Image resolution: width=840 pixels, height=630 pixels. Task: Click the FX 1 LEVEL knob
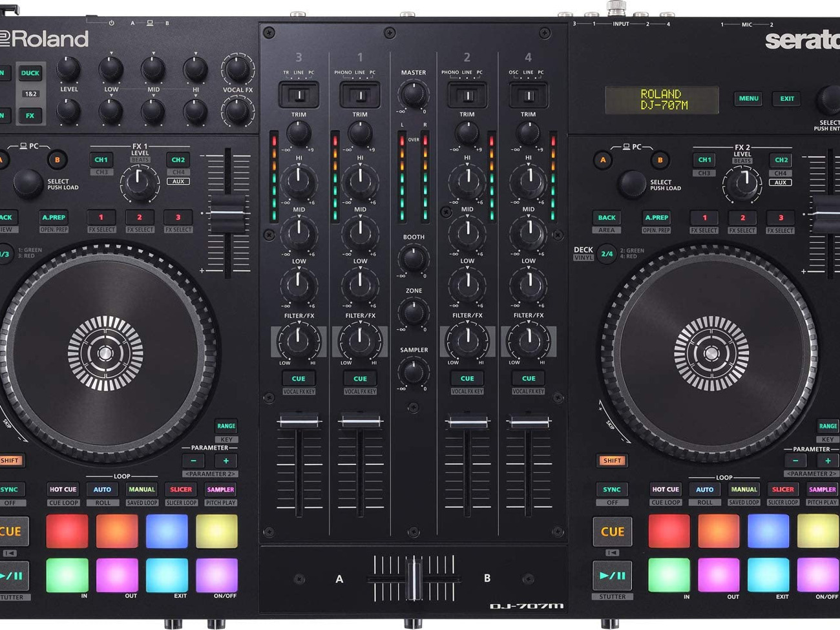pos(140,182)
